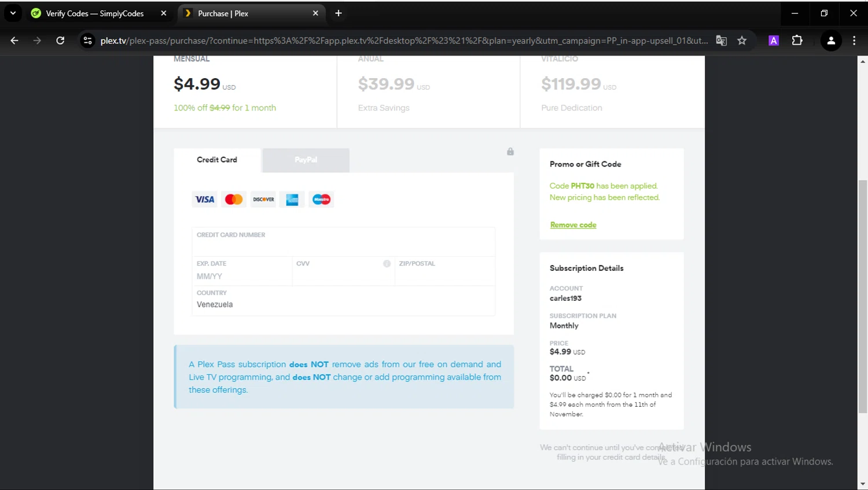This screenshot has width=868, height=490.
Task: Open a new browser tab
Action: point(339,13)
